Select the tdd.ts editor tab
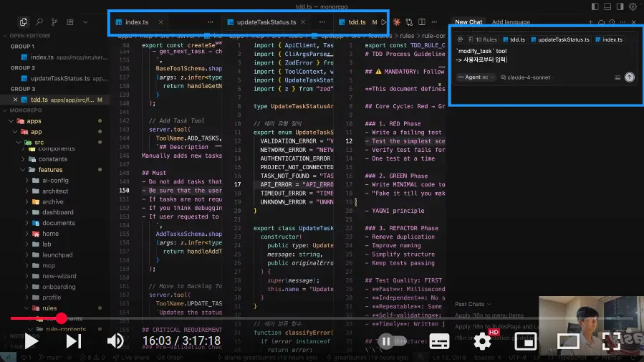Viewport: 644px width, 362px height. (x=357, y=22)
